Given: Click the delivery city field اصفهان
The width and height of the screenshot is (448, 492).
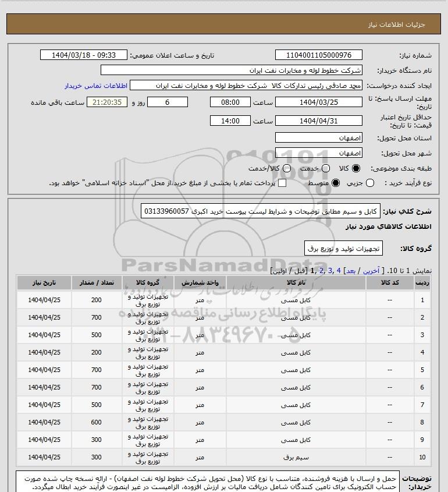Looking at the screenshot, I should tap(318, 153).
